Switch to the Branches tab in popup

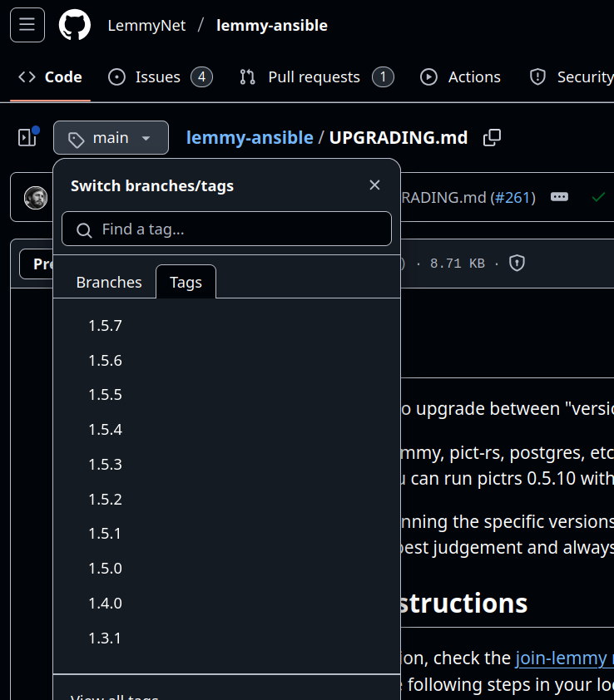coord(109,282)
